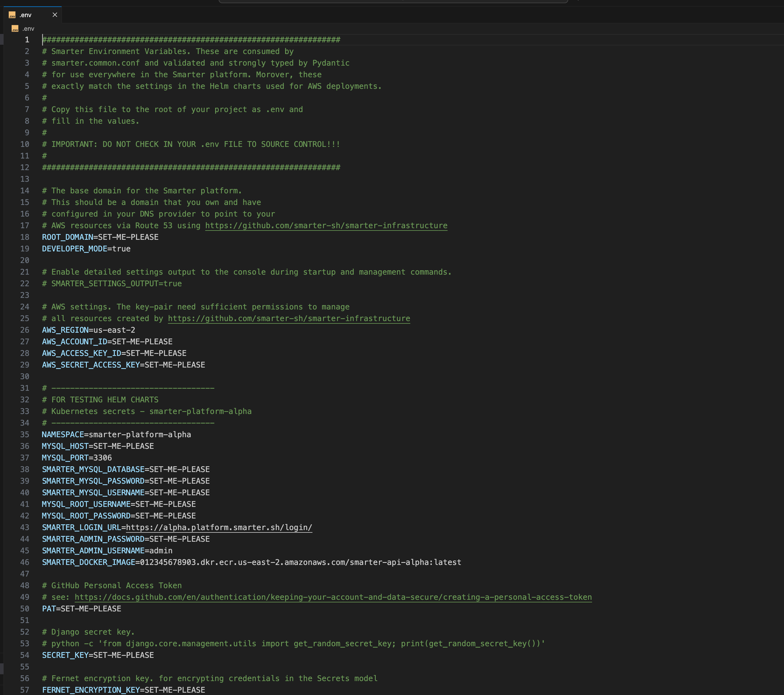The height and width of the screenshot is (695, 784).
Task: Open the smarter-infrastructure link on line 17
Action: point(326,226)
